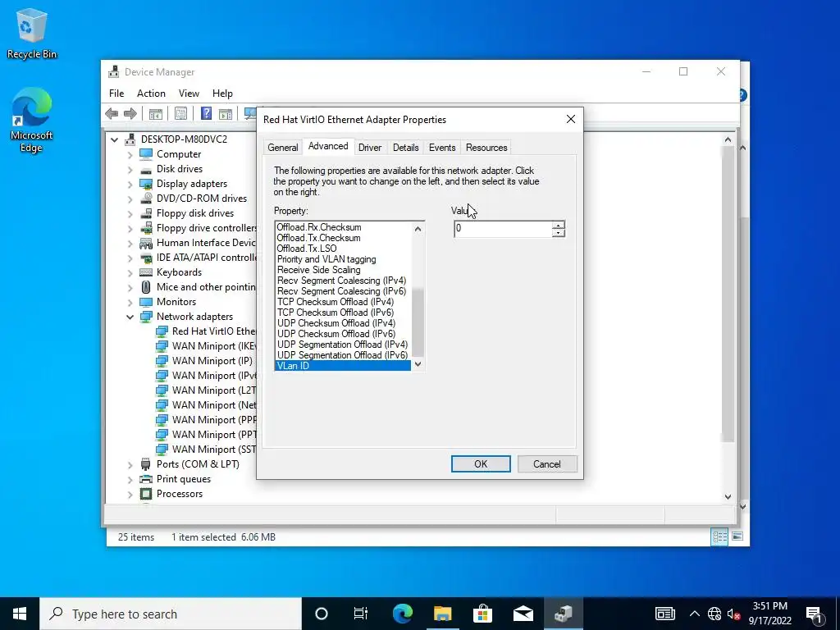The width and height of the screenshot is (840, 630).
Task: Click the Value input field showing 0
Action: 503,229
